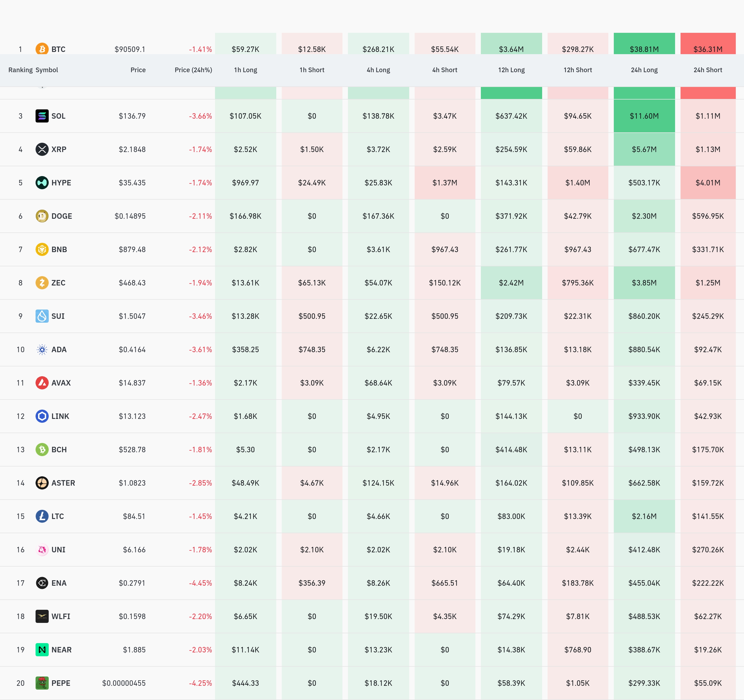744x700 pixels.
Task: Sort by Price (24h%) column header
Action: point(193,70)
